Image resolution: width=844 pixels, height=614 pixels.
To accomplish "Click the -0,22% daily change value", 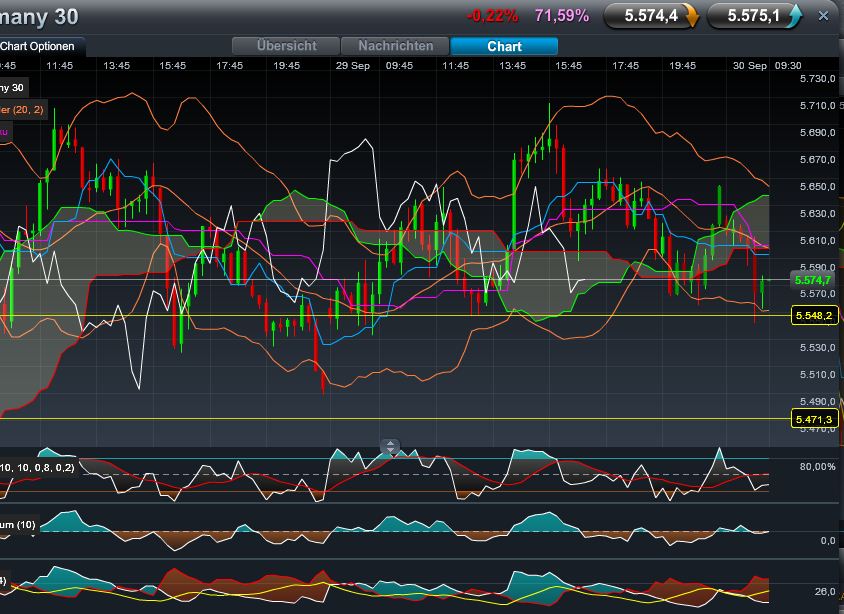I will click(x=493, y=15).
